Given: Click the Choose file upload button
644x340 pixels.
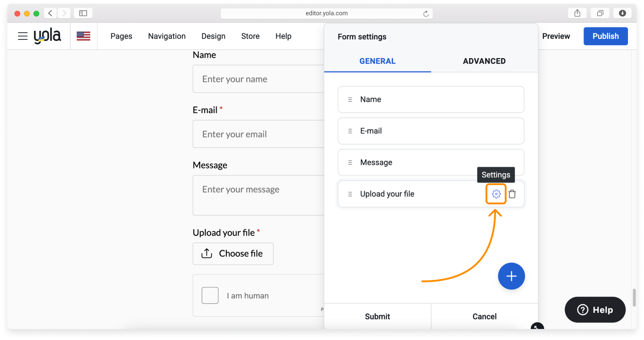Looking at the screenshot, I should 233,254.
